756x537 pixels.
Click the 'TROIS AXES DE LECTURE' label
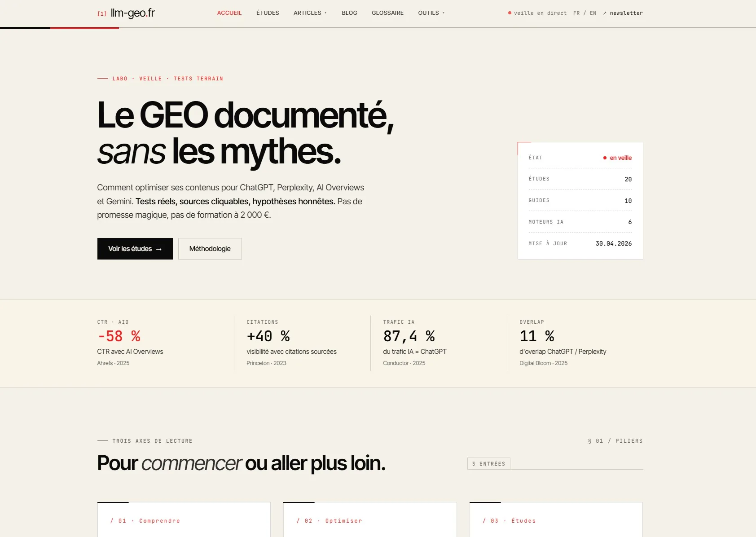click(x=152, y=441)
